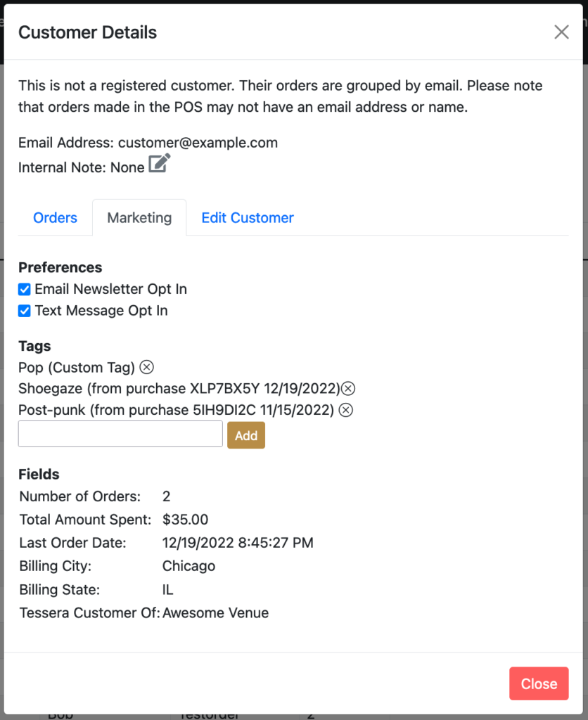Screen dimensions: 588x720
Task: Click the $35.00 total amount value
Action: point(185,520)
